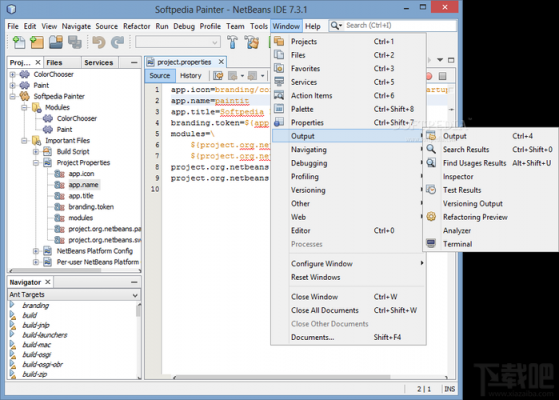Close the project.properties editor tab
The width and height of the screenshot is (559, 400).
[221, 62]
